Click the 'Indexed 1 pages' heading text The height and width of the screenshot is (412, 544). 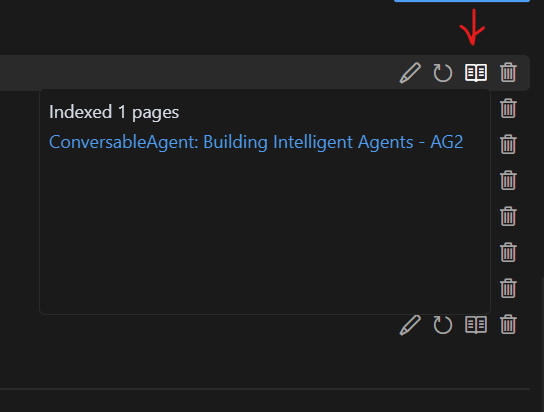(x=114, y=112)
